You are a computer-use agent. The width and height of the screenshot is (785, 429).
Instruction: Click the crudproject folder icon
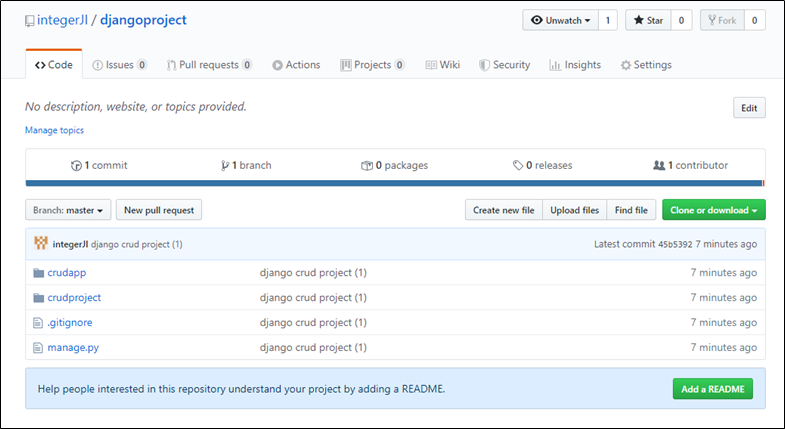39,298
